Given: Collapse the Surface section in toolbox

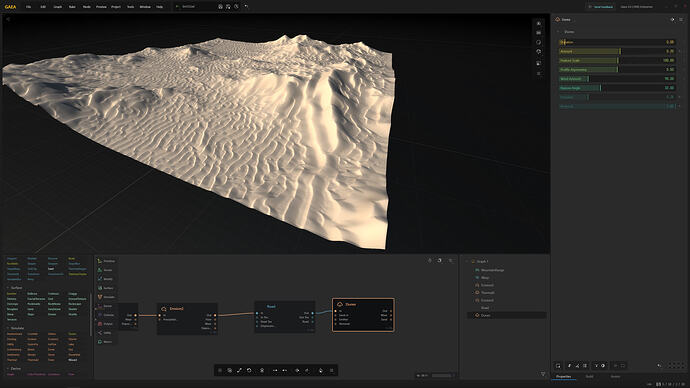Looking at the screenshot, I should [x=7, y=288].
